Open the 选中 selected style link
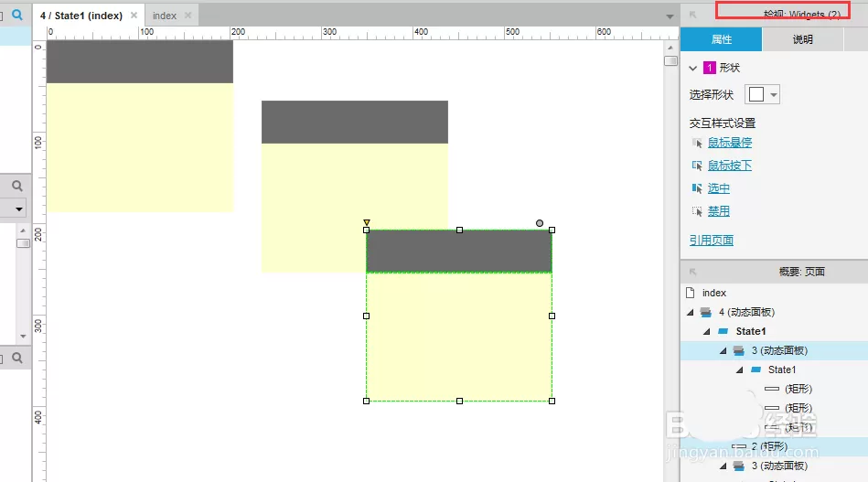This screenshot has width=868, height=482. [x=719, y=188]
